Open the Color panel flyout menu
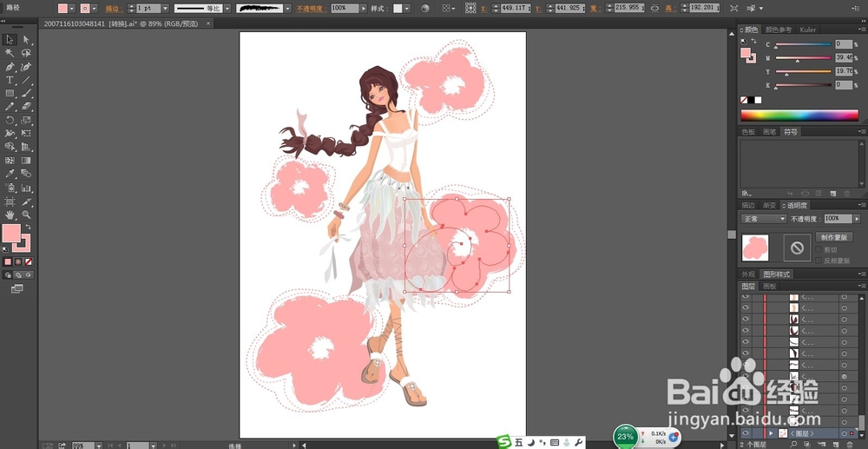Image resolution: width=868 pixels, height=449 pixels. click(861, 30)
